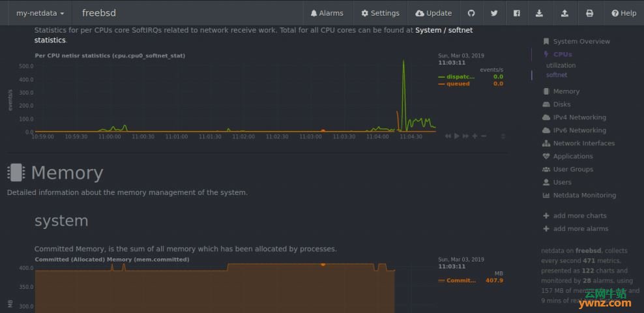Click add more charts
This screenshot has width=644, height=313.
coord(579,216)
